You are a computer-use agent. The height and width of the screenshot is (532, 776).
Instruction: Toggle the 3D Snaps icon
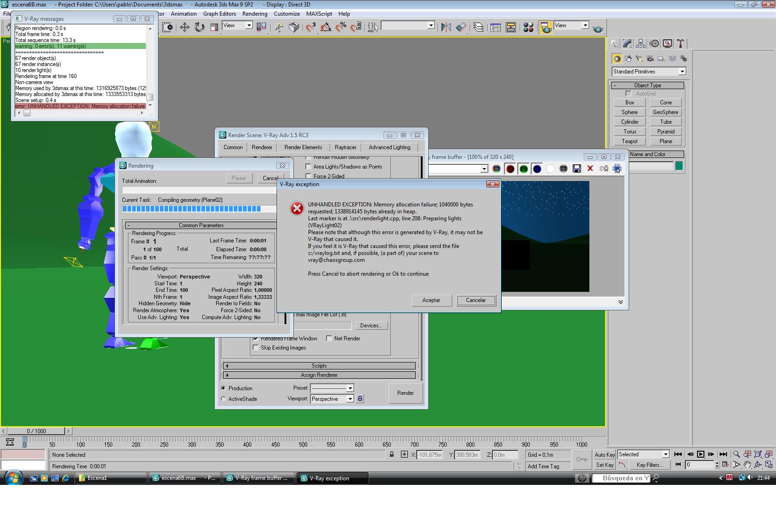tap(311, 27)
